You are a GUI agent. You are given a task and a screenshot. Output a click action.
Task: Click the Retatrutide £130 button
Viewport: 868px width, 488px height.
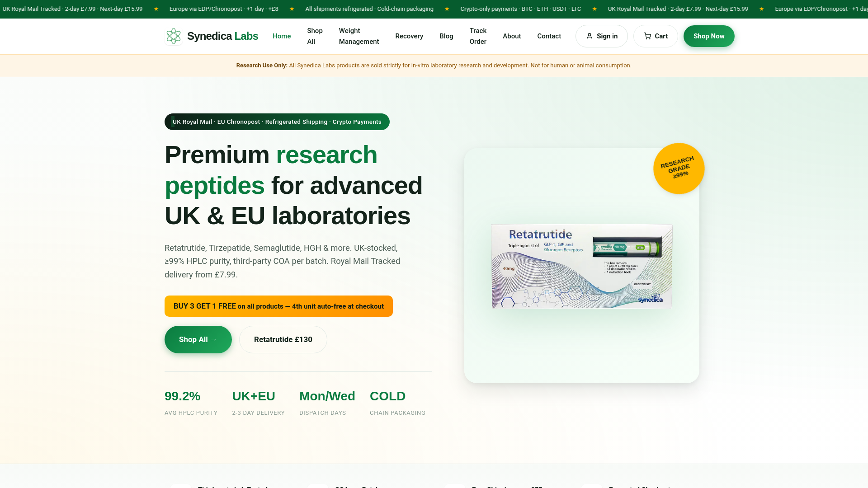coord(283,339)
